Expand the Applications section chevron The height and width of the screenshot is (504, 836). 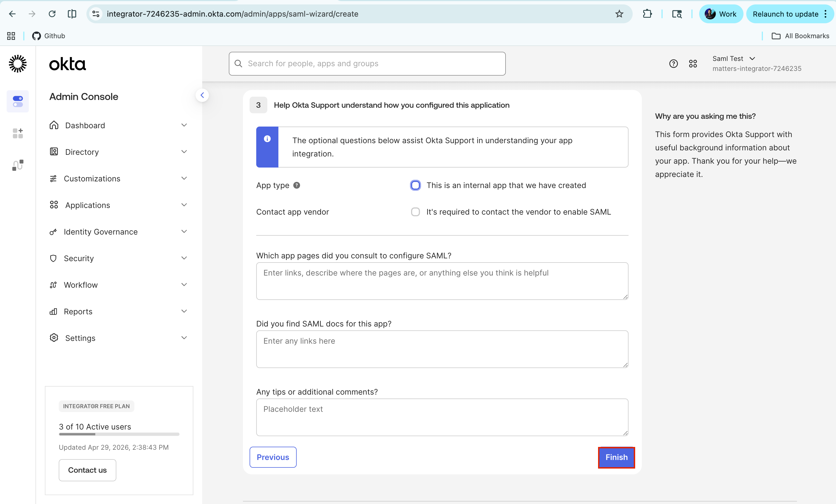[184, 205]
